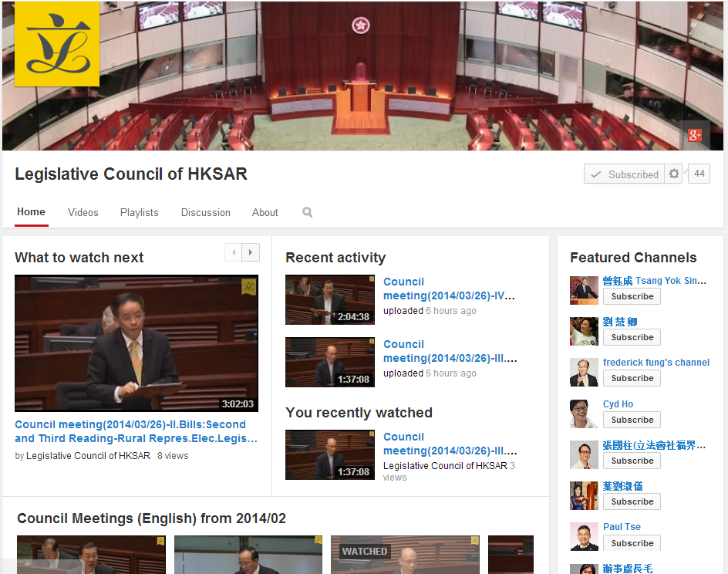Open the 辦事處長毛 channel link

click(628, 568)
